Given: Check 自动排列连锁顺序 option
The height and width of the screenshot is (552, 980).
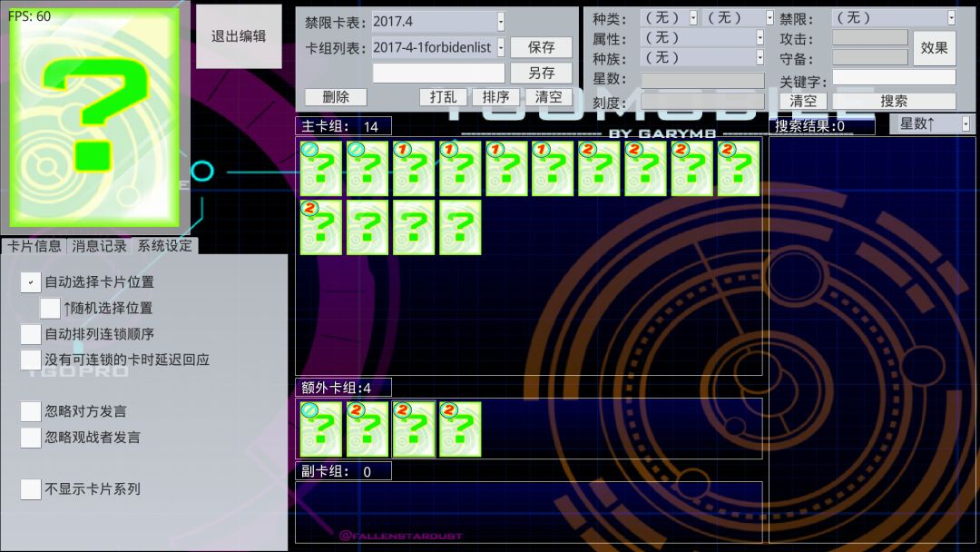Looking at the screenshot, I should 31,334.
